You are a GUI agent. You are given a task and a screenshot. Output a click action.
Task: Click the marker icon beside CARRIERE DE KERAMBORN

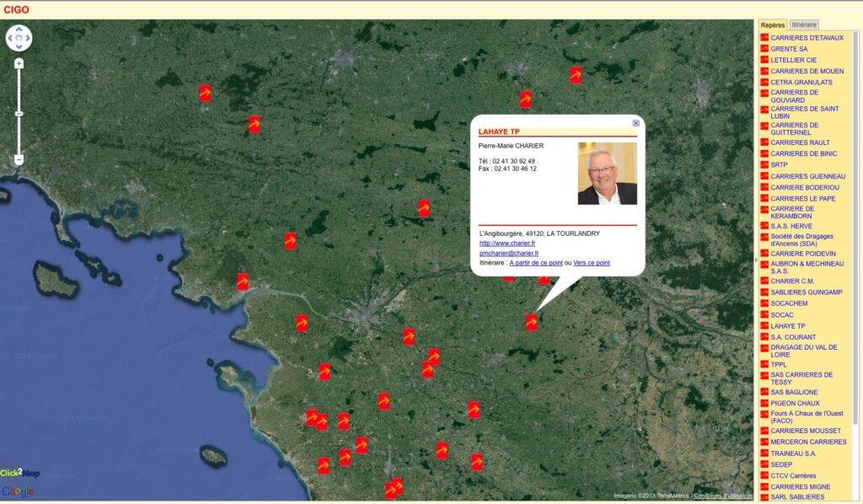tap(764, 209)
